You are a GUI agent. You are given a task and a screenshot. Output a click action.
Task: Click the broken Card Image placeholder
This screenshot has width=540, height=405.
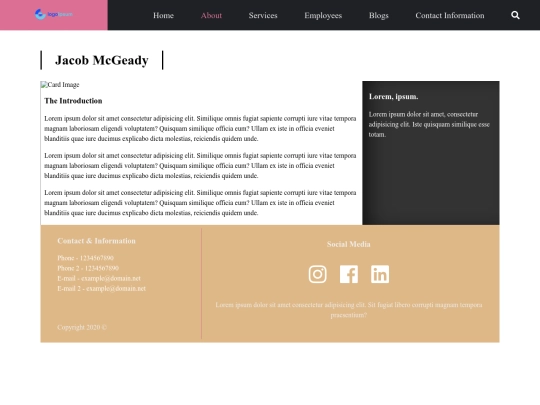60,85
